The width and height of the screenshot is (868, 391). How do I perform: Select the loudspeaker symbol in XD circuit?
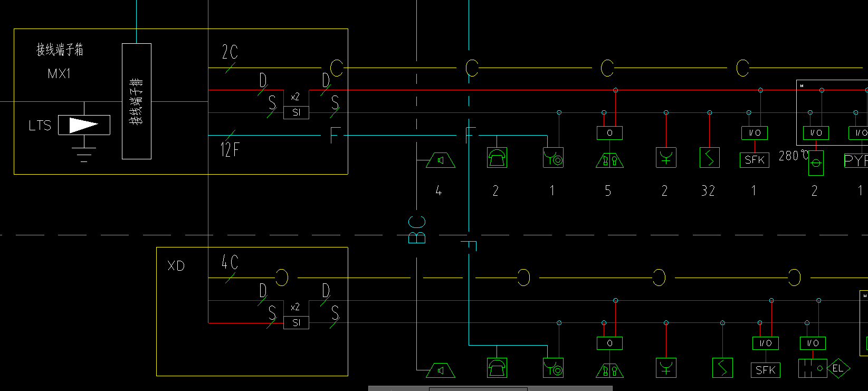coord(441,370)
